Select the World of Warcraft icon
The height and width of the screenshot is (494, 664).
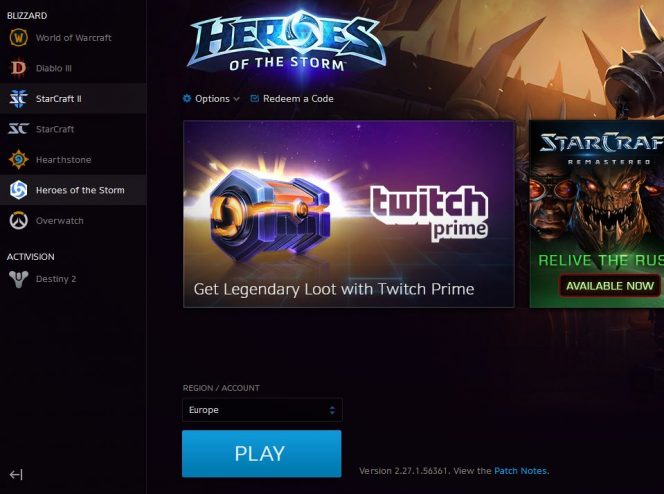(19, 38)
